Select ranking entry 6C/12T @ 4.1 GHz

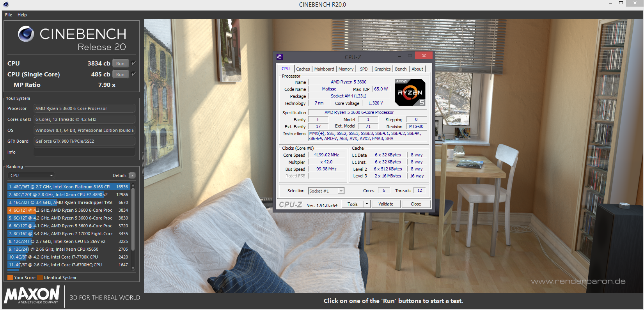pyautogui.click(x=69, y=226)
